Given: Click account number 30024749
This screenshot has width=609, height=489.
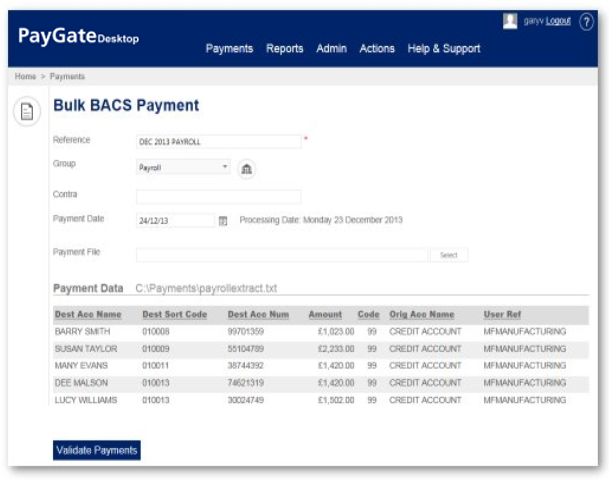Looking at the screenshot, I should (245, 400).
